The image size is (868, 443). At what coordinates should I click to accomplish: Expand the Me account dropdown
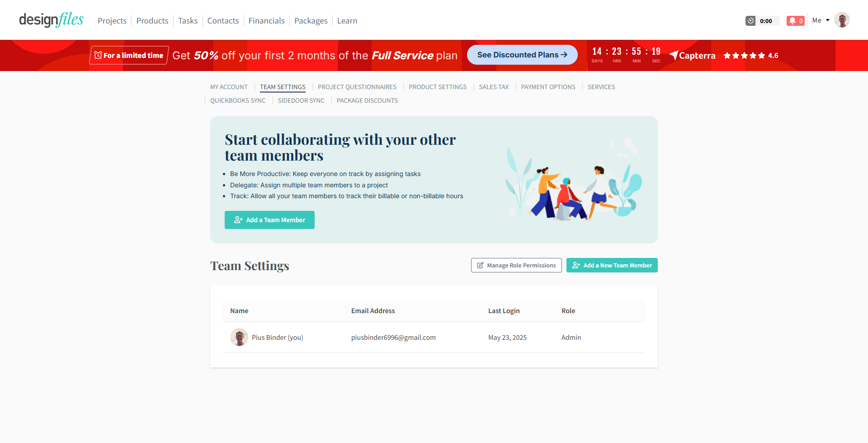(x=821, y=20)
